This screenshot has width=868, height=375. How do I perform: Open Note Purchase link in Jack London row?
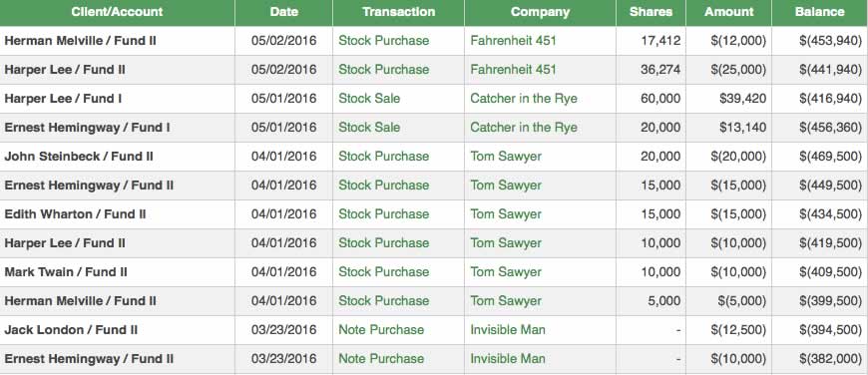[x=381, y=330]
